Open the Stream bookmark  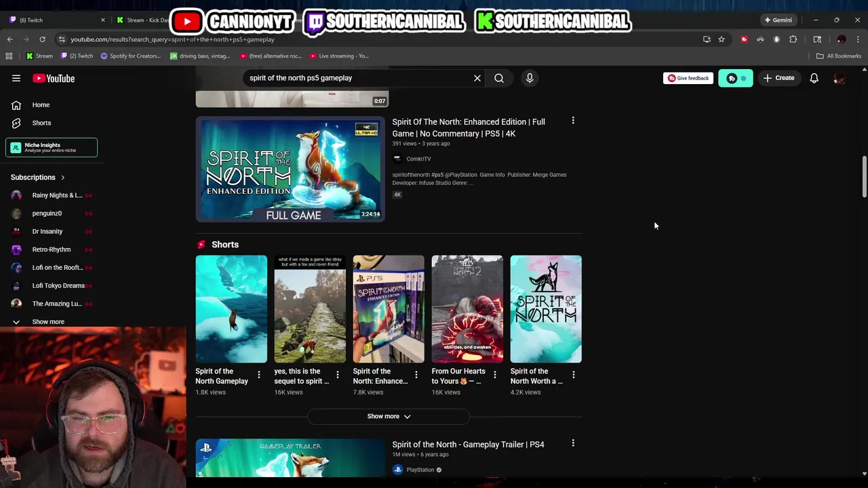[x=40, y=56]
